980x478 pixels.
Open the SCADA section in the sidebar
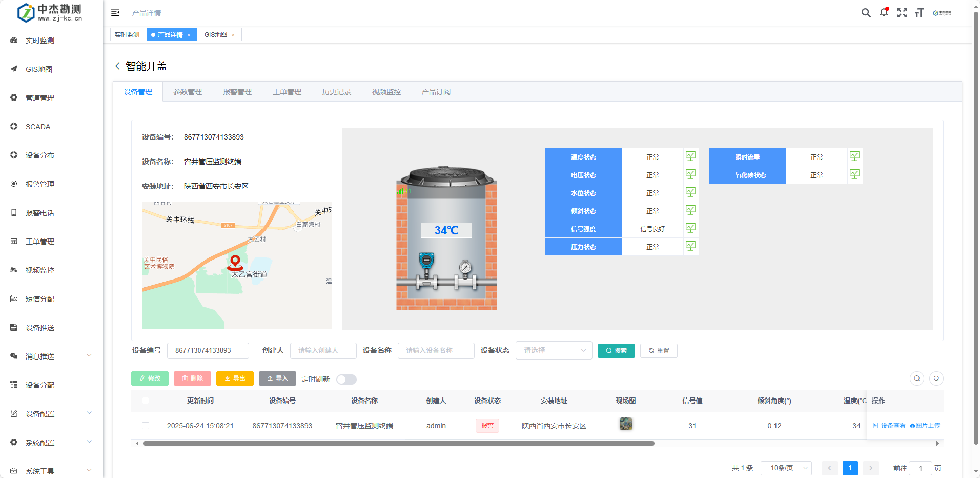click(x=37, y=126)
